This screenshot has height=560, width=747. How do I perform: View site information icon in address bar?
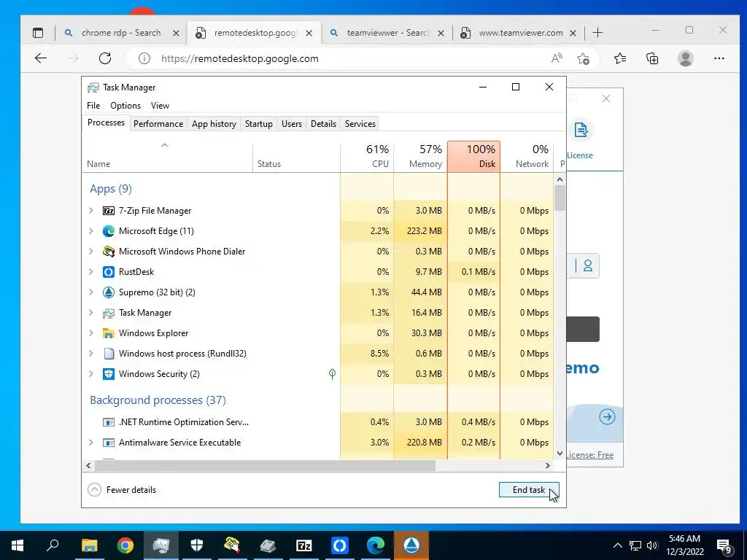click(144, 58)
